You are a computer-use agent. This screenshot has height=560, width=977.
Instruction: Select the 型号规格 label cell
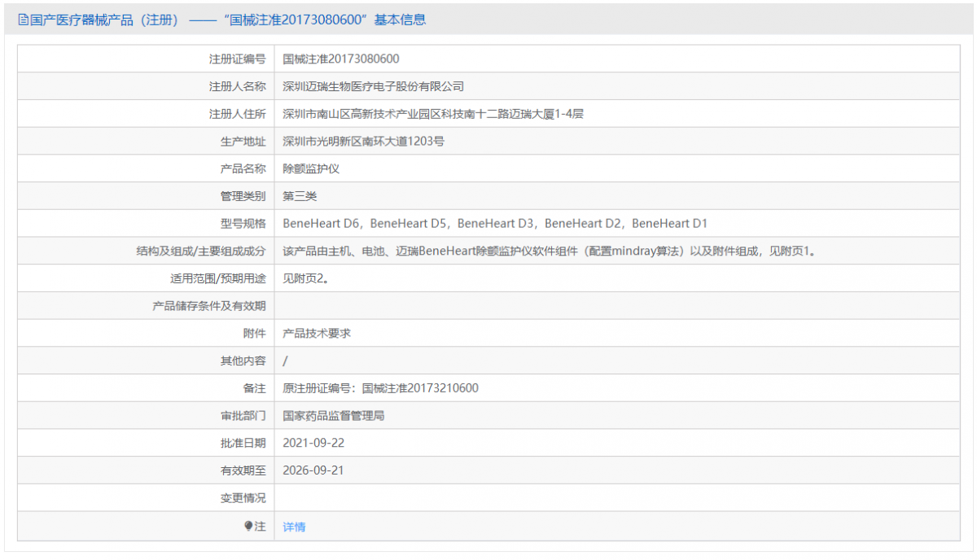[x=147, y=223]
